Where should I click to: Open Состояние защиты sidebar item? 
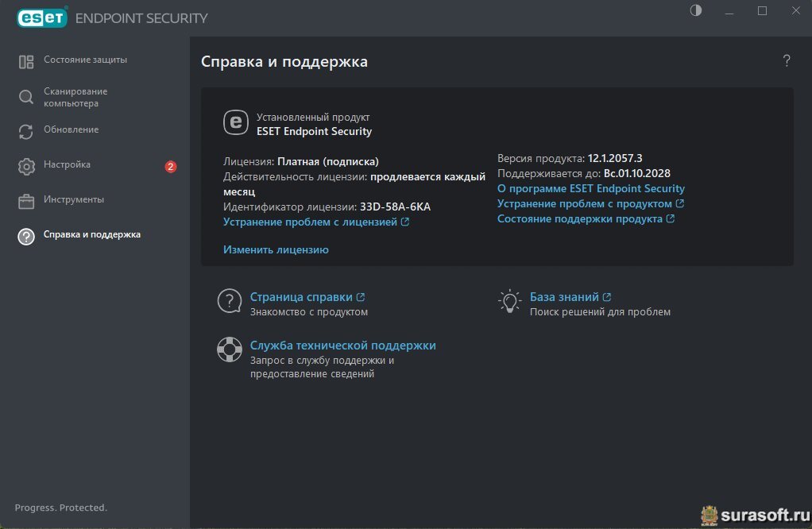(x=85, y=60)
